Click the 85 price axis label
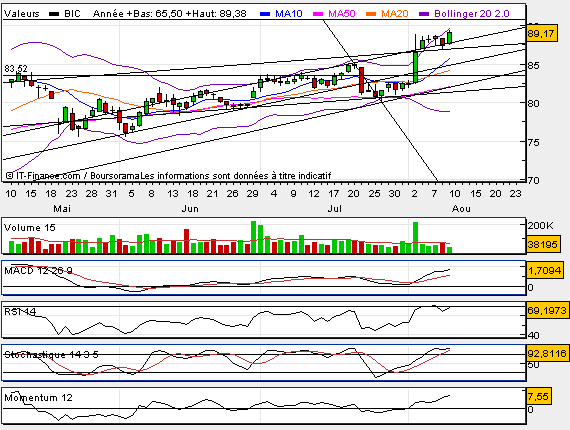 click(534, 66)
